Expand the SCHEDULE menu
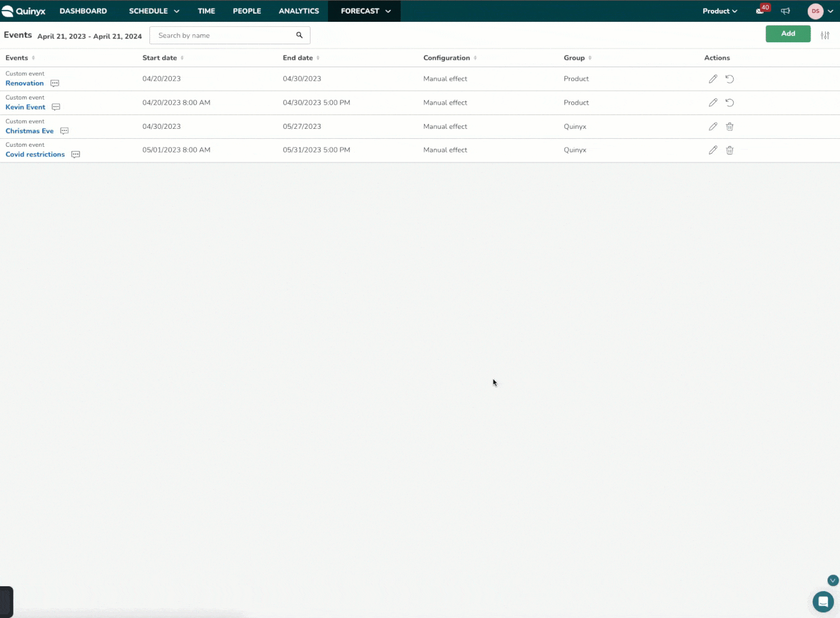 (154, 11)
